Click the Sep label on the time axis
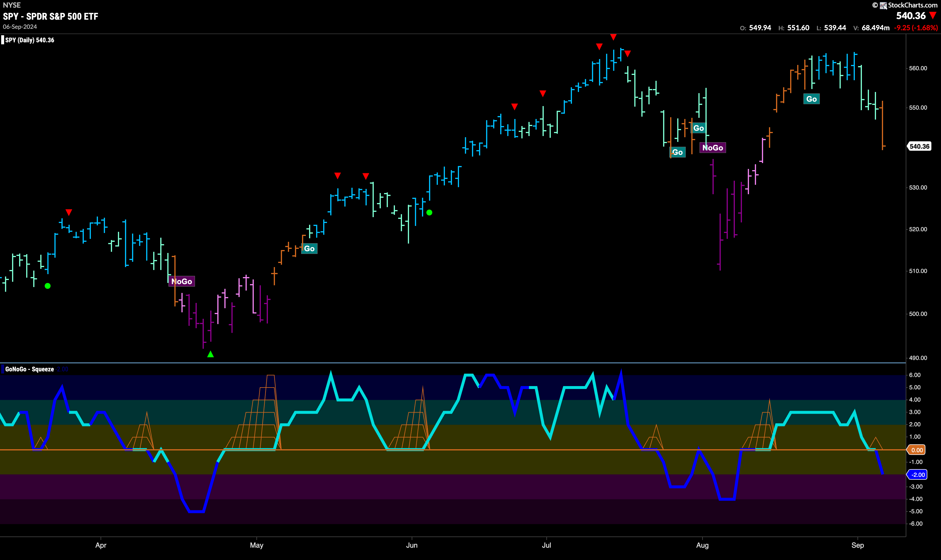 coord(857,545)
